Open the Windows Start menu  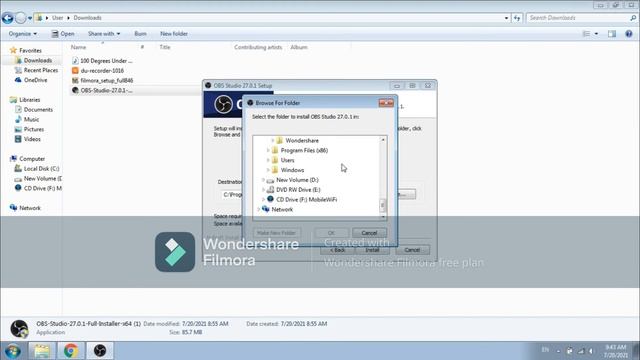coord(13,351)
